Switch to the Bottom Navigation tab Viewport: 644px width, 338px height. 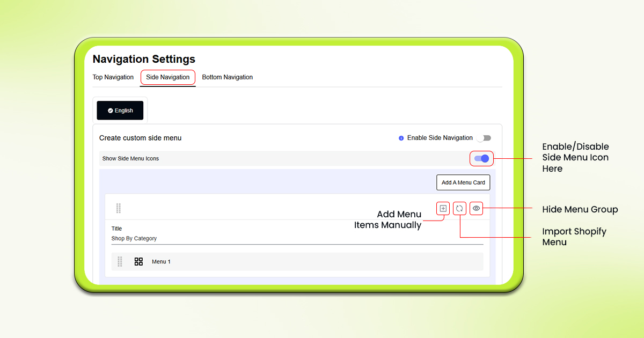227,77
